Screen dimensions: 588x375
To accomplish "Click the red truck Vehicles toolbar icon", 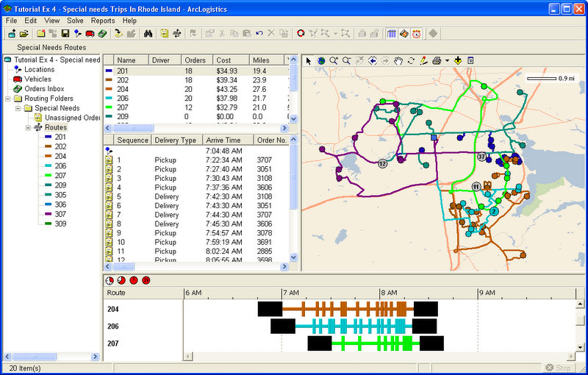I will tap(90, 34).
